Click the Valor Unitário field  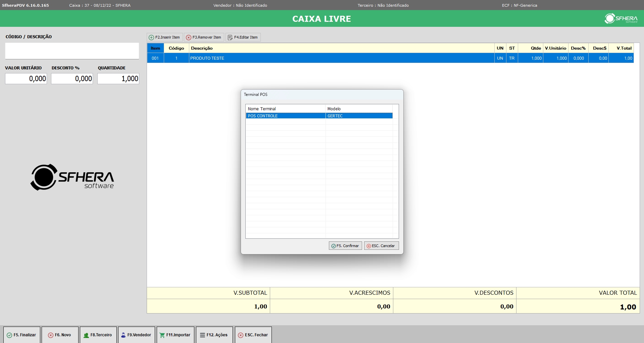26,79
